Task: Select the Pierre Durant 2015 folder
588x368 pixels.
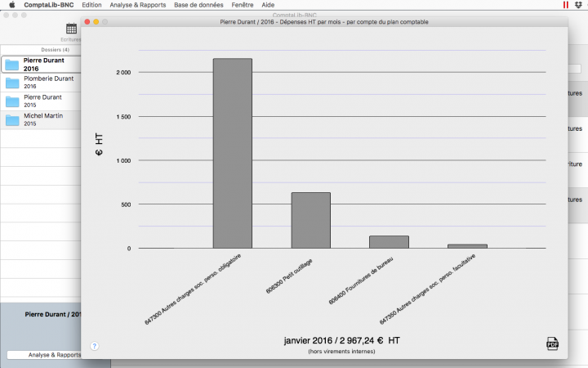Action: coord(41,101)
